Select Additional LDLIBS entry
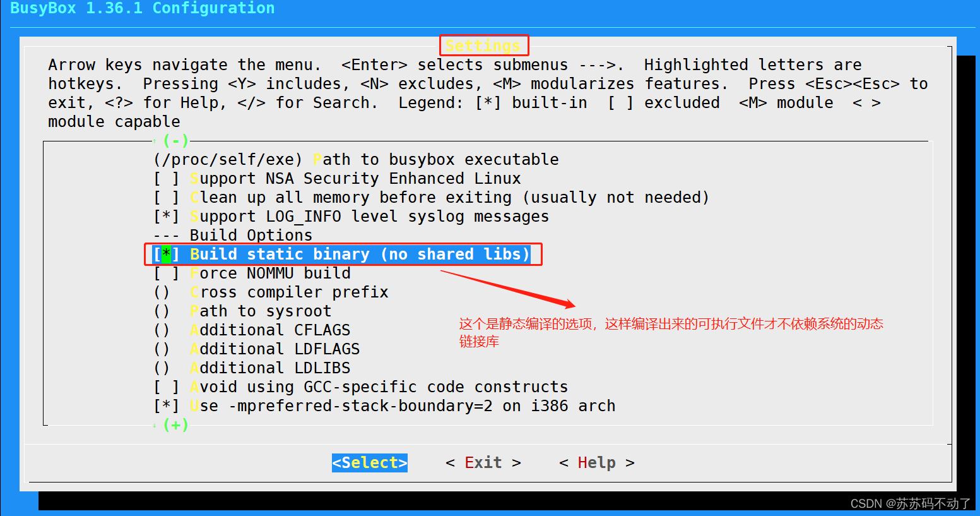This screenshot has height=516, width=980. [x=252, y=368]
